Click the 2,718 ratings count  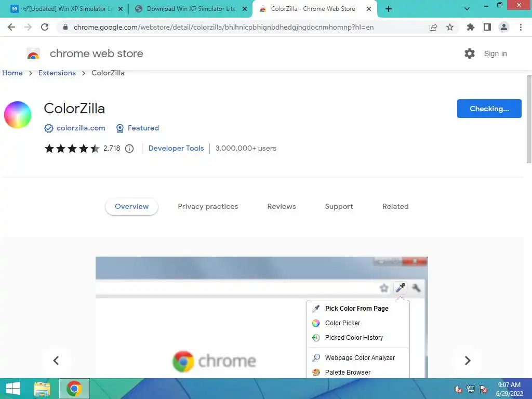(112, 148)
